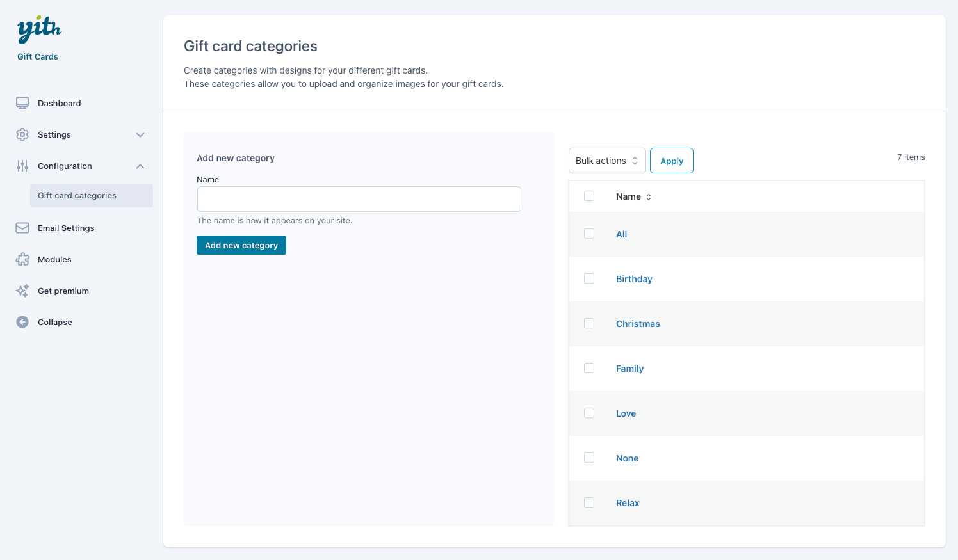This screenshot has height=560, width=958.
Task: Click the '7 items' count text
Action: click(911, 157)
